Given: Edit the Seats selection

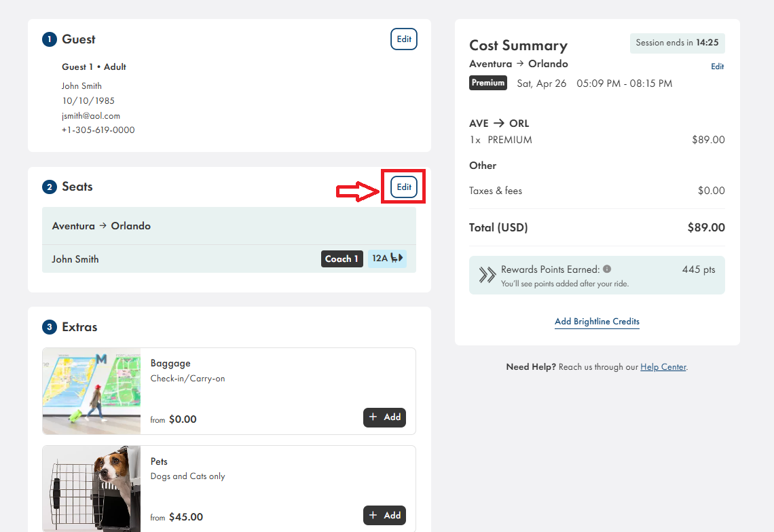Looking at the screenshot, I should click(x=404, y=187).
